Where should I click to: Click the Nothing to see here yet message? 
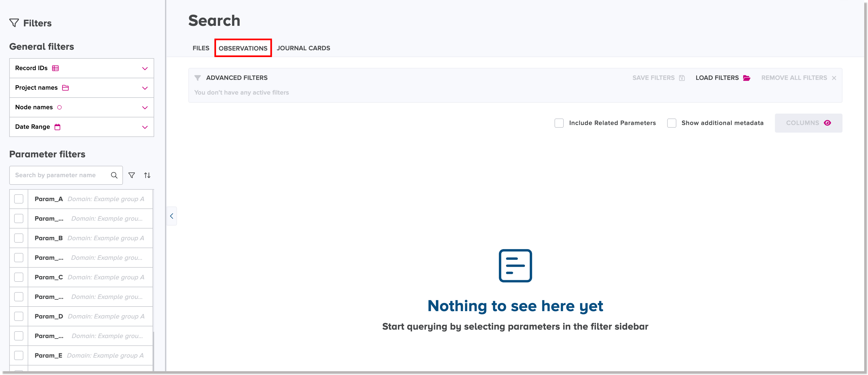click(515, 306)
